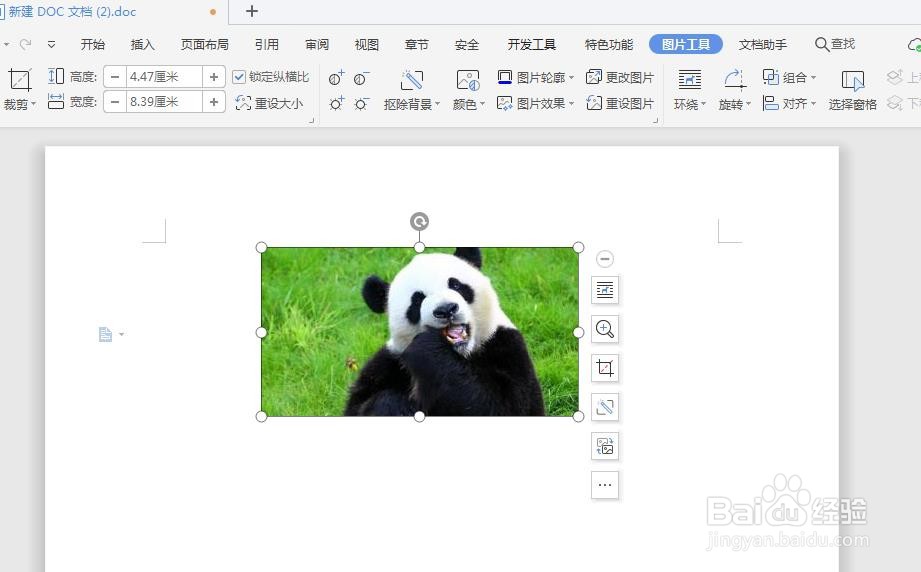
Task: Switch to the 引用 References tab
Action: coord(267,44)
